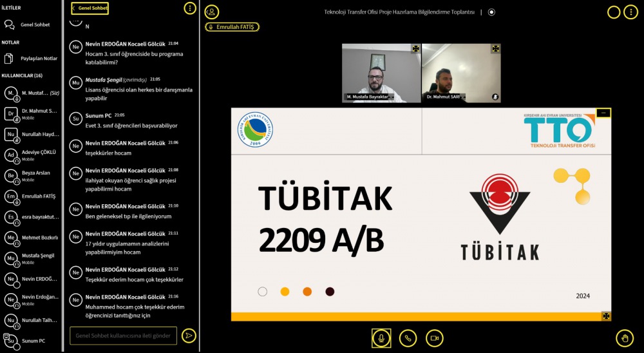Select user Emrullah FATİŞ in the user list
Screen dimensions: 644x353
(32, 196)
